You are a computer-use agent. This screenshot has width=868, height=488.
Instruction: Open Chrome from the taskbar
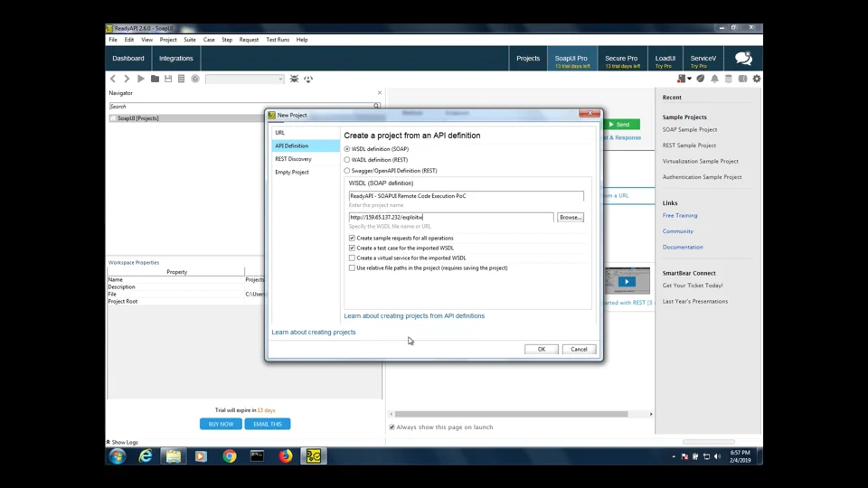tap(229, 455)
